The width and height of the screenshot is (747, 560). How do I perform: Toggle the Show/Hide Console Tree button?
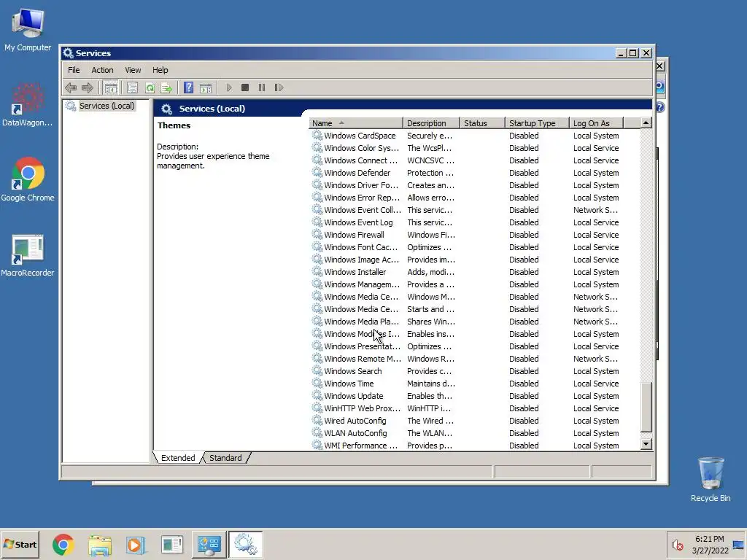(x=111, y=87)
